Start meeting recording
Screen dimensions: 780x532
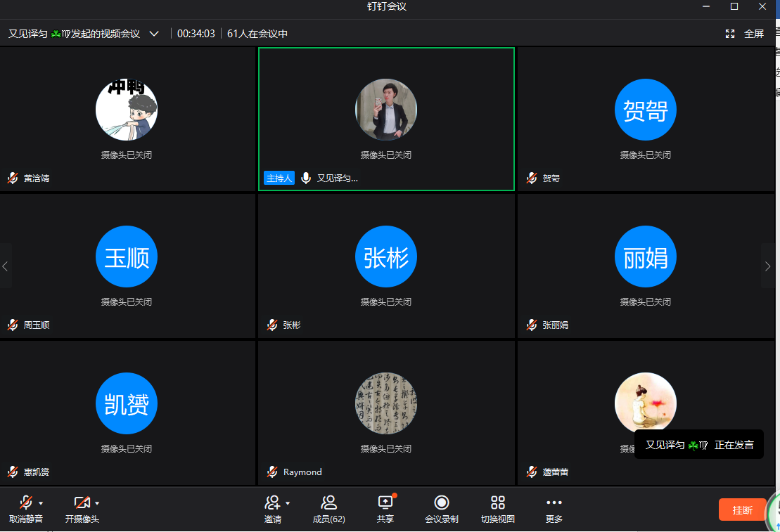(x=441, y=502)
